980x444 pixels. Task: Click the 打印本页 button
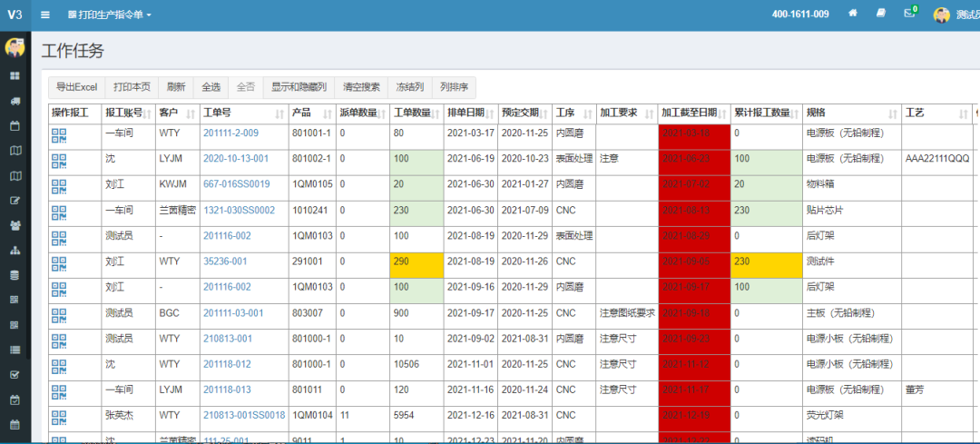point(132,87)
